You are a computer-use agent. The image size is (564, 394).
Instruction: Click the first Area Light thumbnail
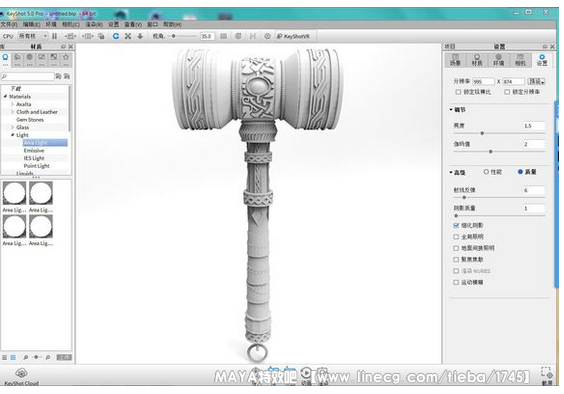(14, 193)
